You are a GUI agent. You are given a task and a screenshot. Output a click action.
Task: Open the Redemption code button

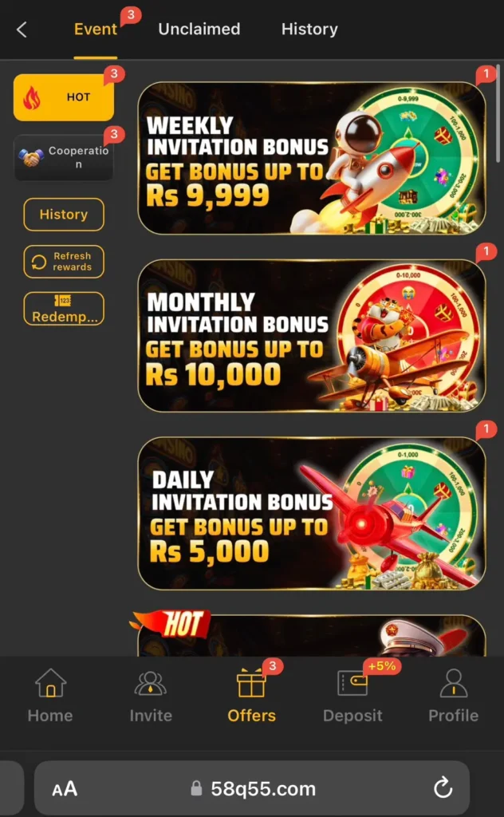tap(64, 309)
